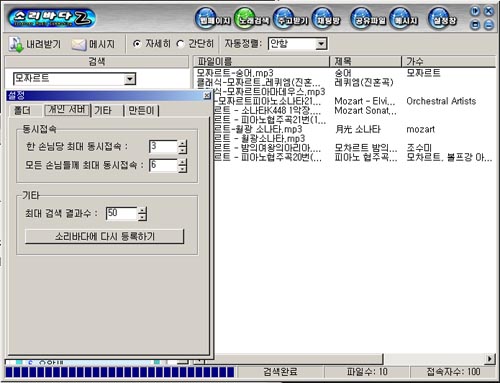This screenshot has height=383, width=500.
Task: Sort by the 가수 column header
Action: [449, 61]
